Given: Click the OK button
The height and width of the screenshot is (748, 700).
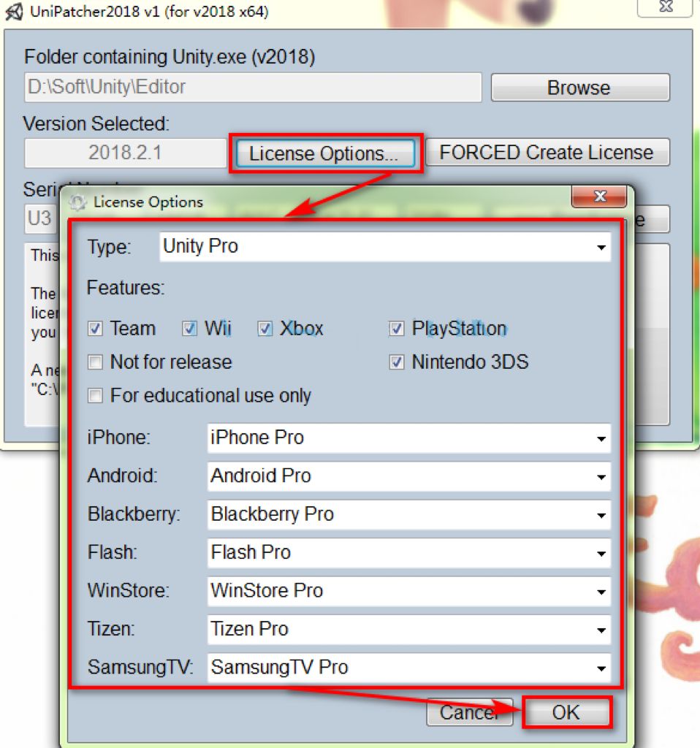Looking at the screenshot, I should point(566,712).
